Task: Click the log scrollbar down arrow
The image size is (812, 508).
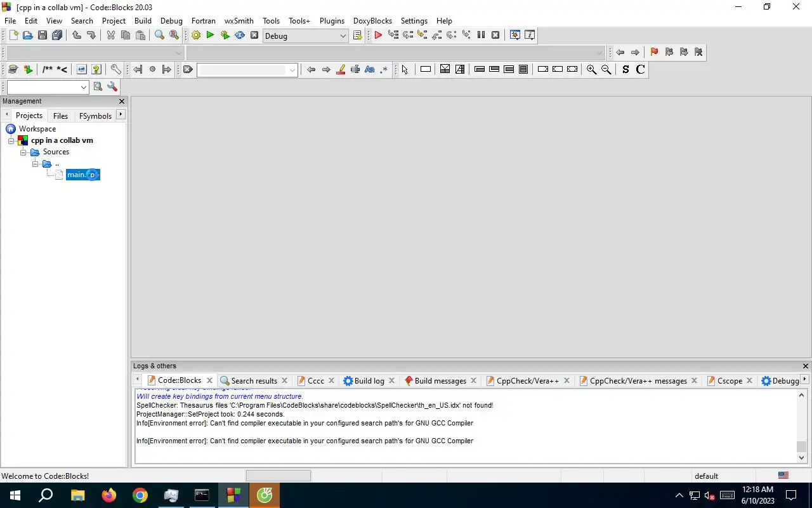Action: [801, 457]
